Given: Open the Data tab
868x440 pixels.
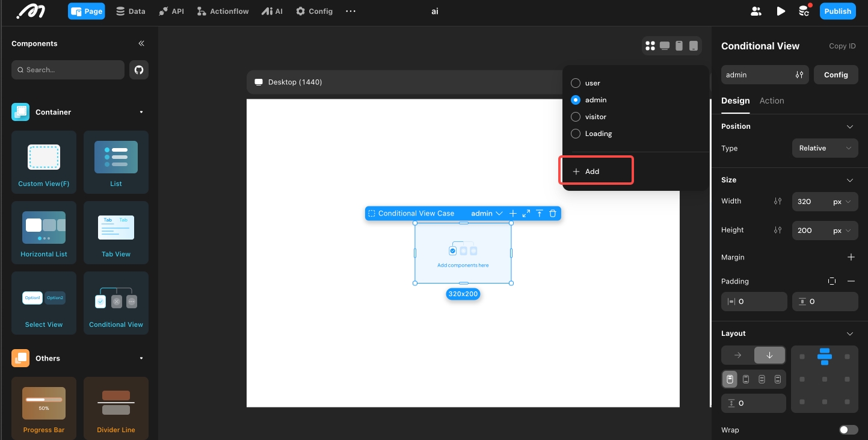Looking at the screenshot, I should (x=131, y=11).
